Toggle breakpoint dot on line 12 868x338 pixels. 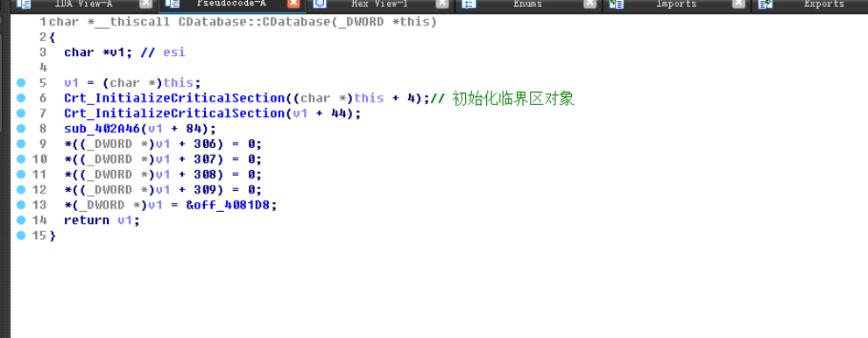(21, 190)
